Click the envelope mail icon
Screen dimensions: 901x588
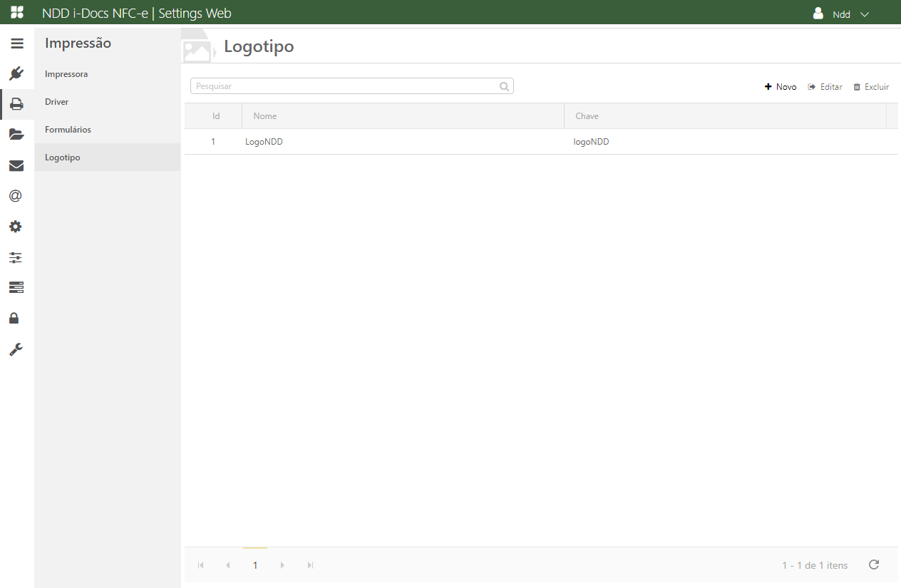point(16,166)
